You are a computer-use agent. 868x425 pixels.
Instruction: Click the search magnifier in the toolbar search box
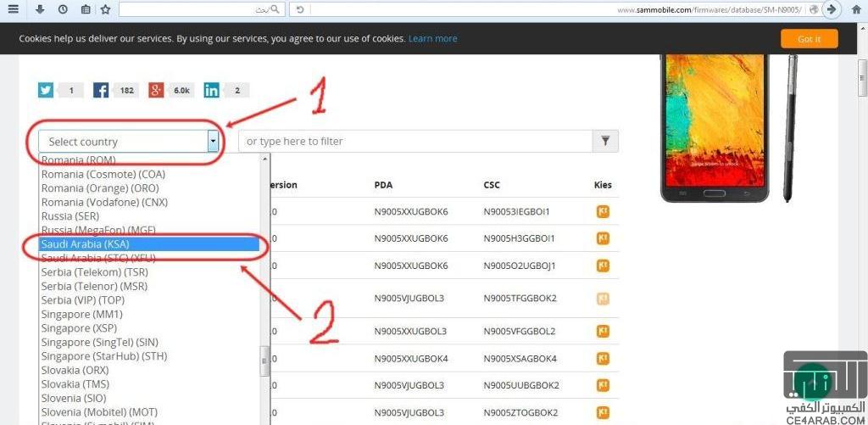tap(275, 9)
